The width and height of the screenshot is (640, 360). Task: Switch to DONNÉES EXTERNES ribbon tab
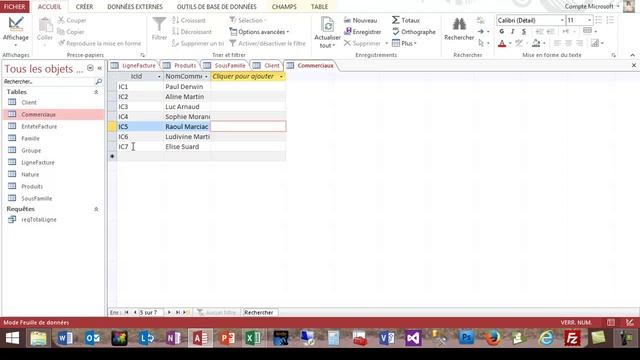coord(135,7)
